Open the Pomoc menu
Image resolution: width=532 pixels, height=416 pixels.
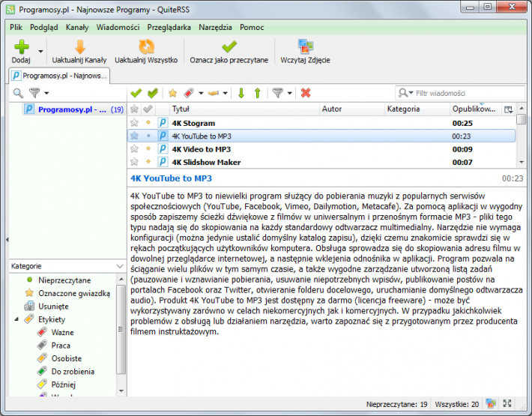[x=252, y=28]
